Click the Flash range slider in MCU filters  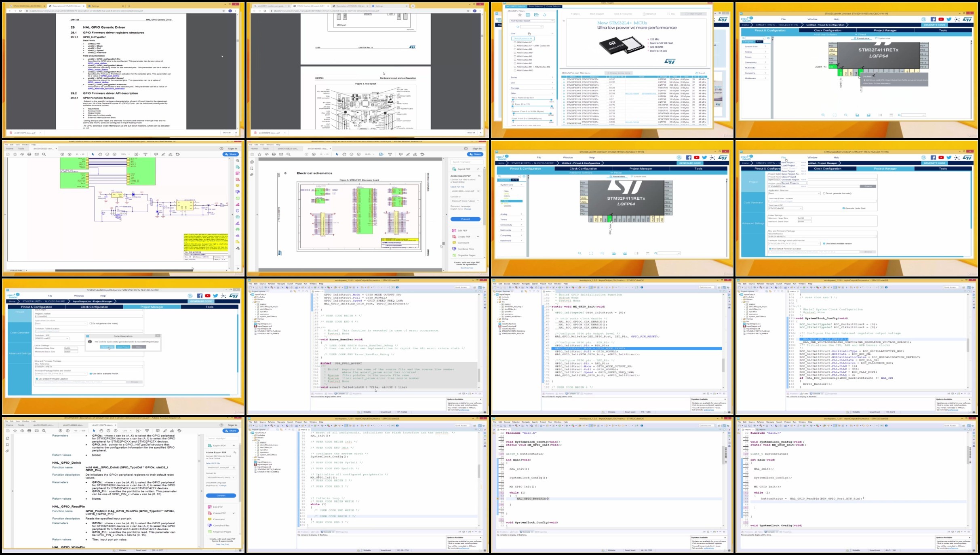click(533, 120)
